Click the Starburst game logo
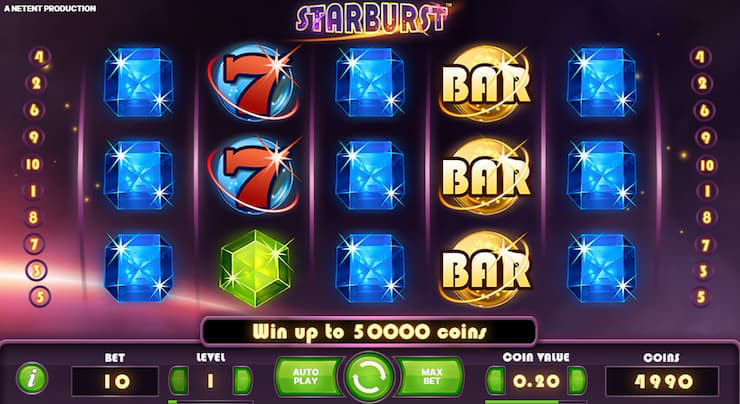The height and width of the screenshot is (404, 740). tap(372, 19)
